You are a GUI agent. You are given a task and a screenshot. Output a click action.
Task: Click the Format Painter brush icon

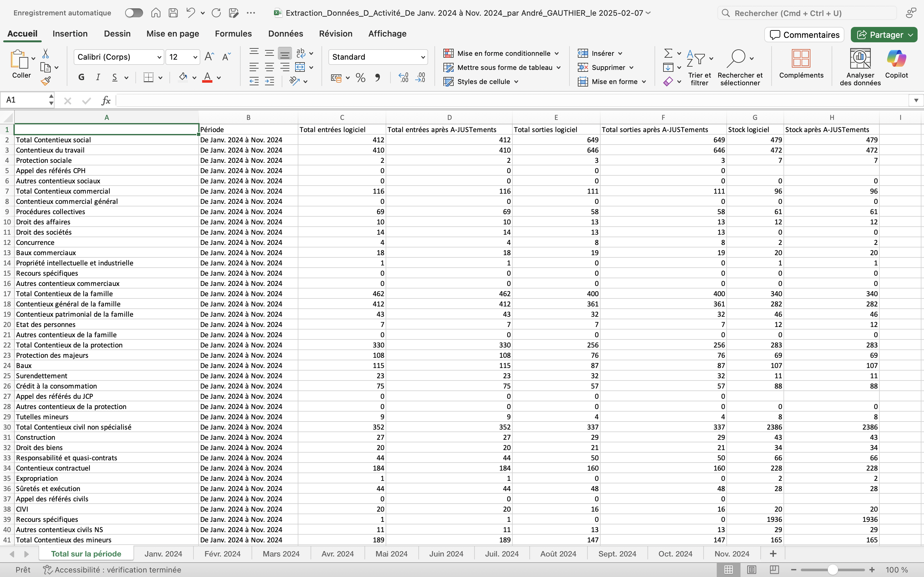46,81
